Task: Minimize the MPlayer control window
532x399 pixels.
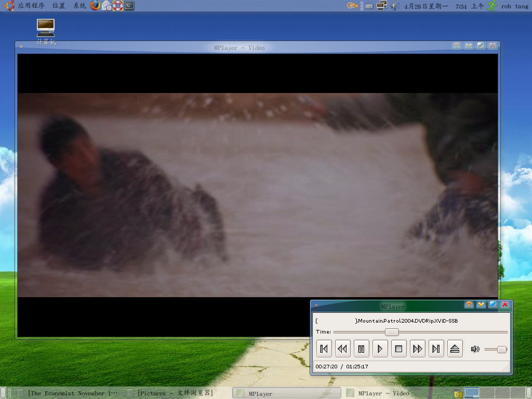Action: pyautogui.click(x=481, y=304)
